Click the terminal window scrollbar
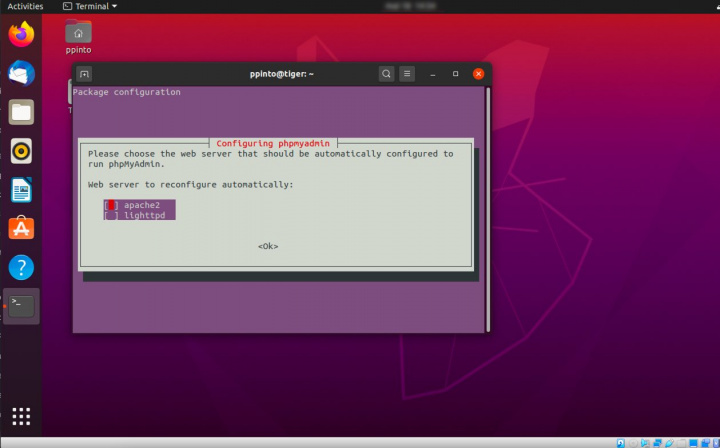The height and width of the screenshot is (448, 720). tap(488, 200)
